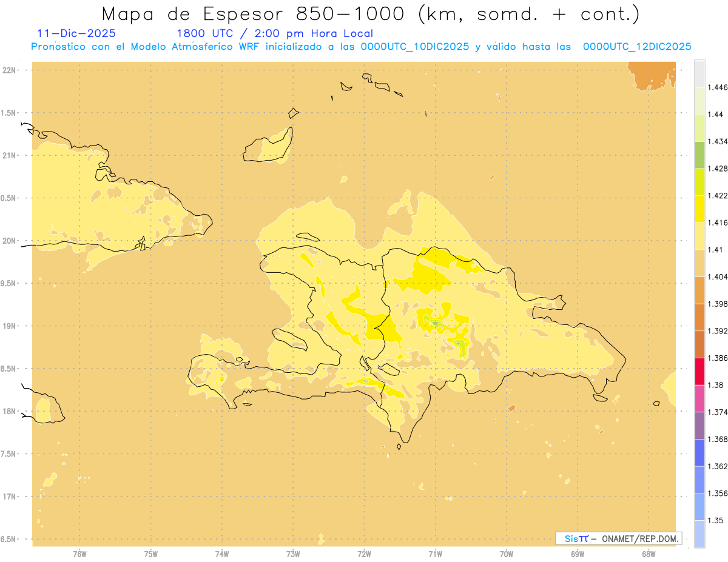728x562 pixels.
Task: Click the tan colorbar segment between 1.404 and 1.41
Action: pyautogui.click(x=699, y=263)
